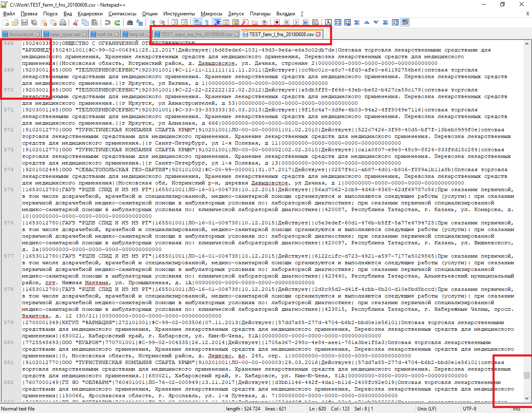Click the Paste toolbar icon
Viewport: 532px width, 413px height.
point(94,22)
